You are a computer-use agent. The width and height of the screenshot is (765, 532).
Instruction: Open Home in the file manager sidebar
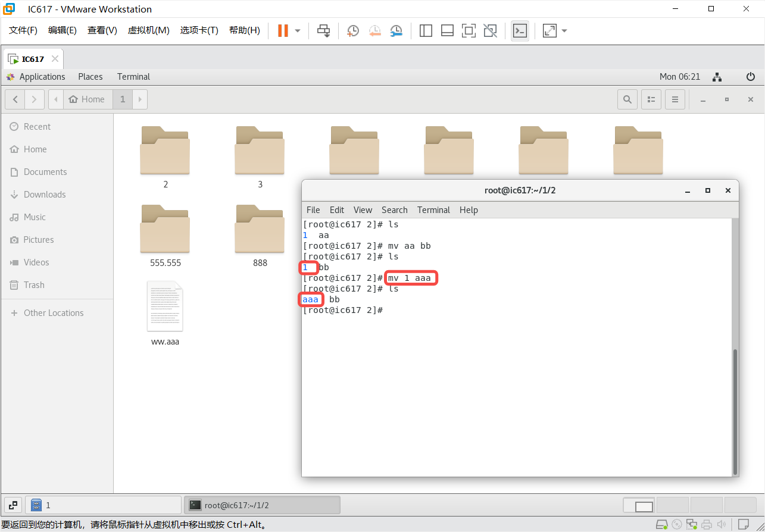[x=57, y=149]
